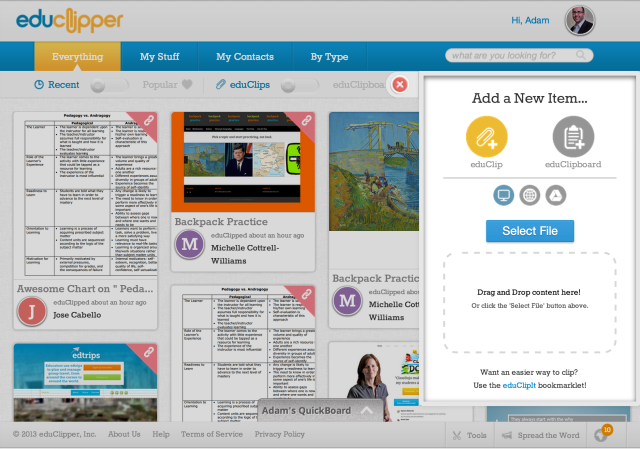The image size is (640, 449).
Task: Click the Jose Cabello name
Action: pyautogui.click(x=77, y=315)
